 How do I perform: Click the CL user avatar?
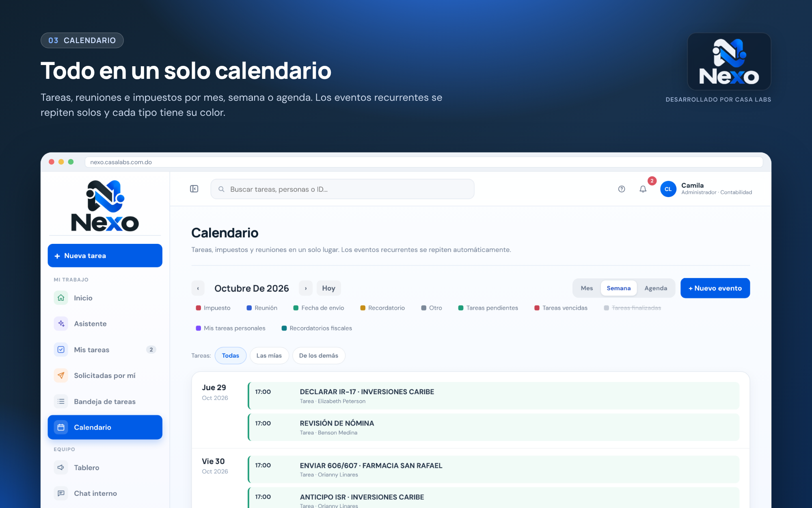tap(668, 189)
